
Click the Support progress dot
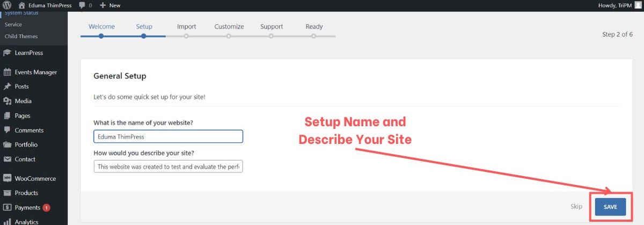[x=272, y=37]
